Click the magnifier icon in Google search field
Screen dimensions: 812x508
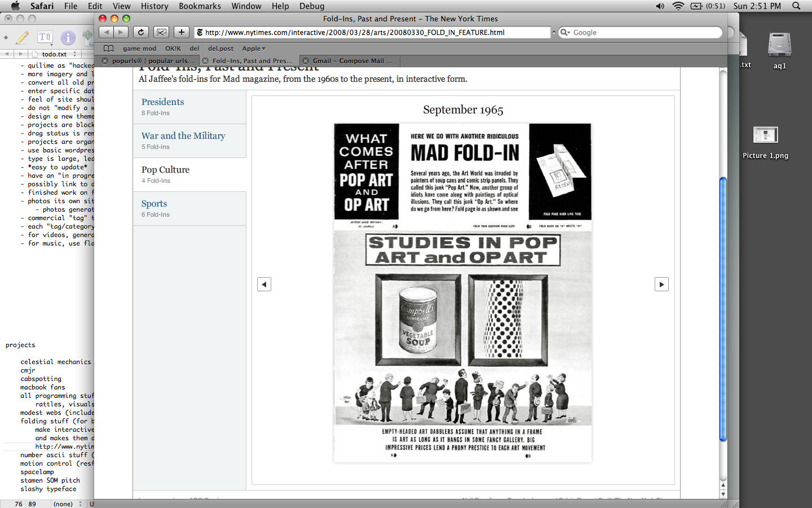(x=564, y=32)
